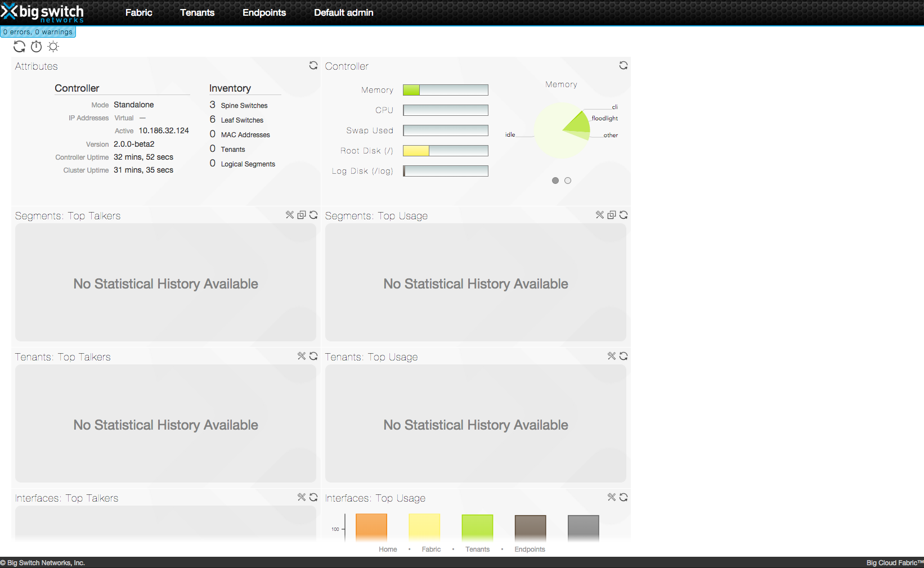
Task: Click Cluster Uptime 31 mins, 35 secs
Action: tap(143, 170)
